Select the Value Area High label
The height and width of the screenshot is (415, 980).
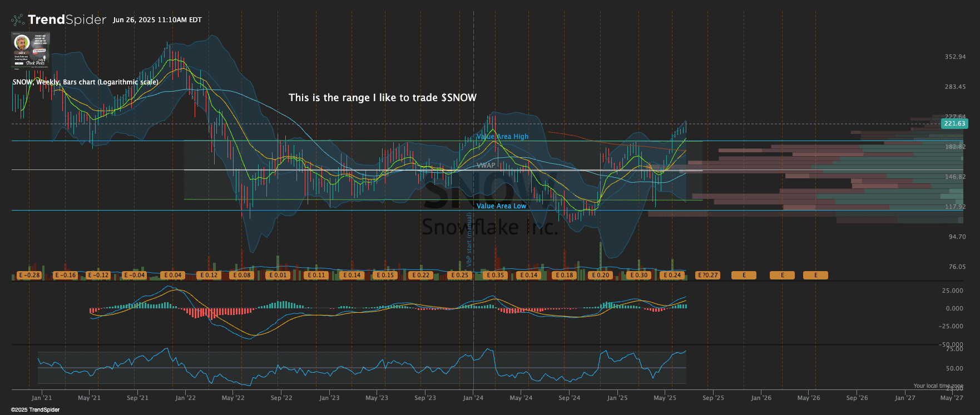tap(503, 137)
